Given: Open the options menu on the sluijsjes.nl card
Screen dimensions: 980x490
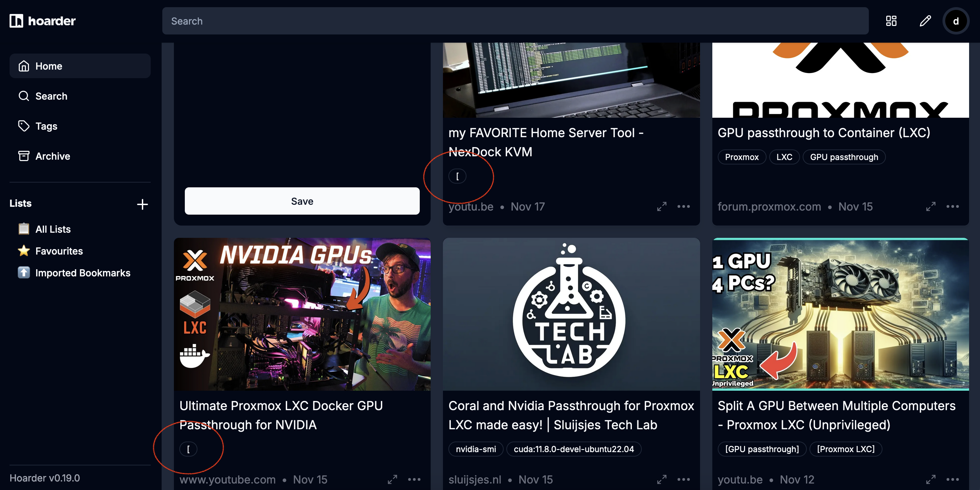Looking at the screenshot, I should tap(683, 479).
